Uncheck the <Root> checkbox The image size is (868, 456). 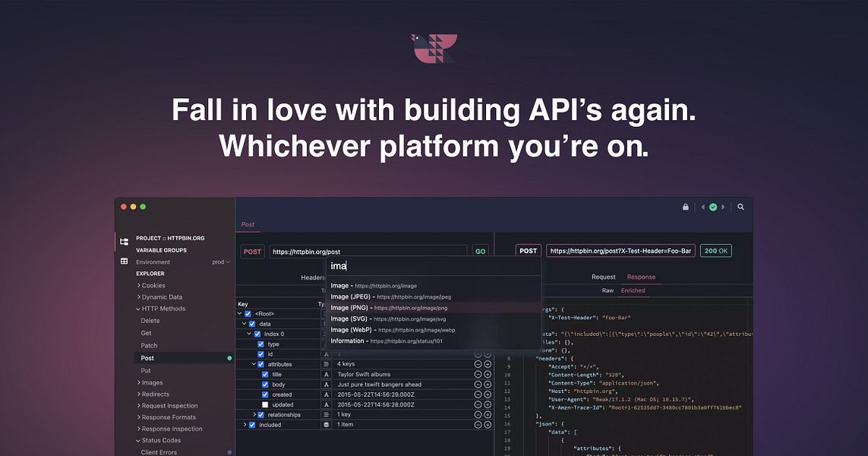[248, 314]
